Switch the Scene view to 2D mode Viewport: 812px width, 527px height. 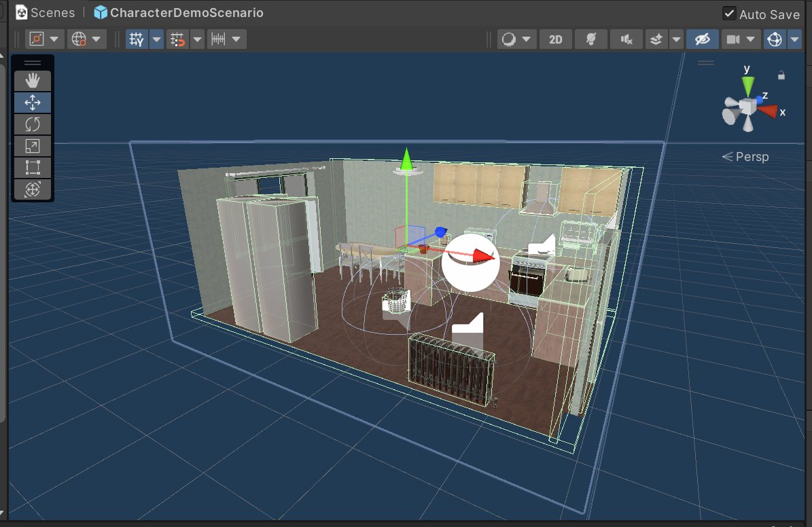555,39
